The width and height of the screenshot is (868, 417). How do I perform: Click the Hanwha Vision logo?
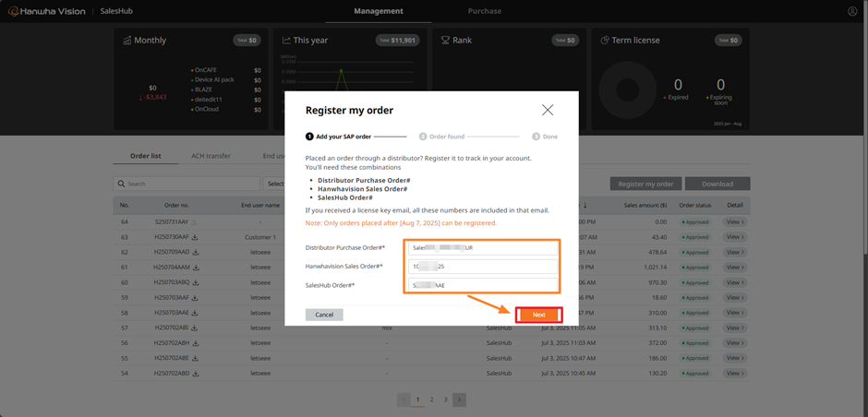[x=46, y=11]
